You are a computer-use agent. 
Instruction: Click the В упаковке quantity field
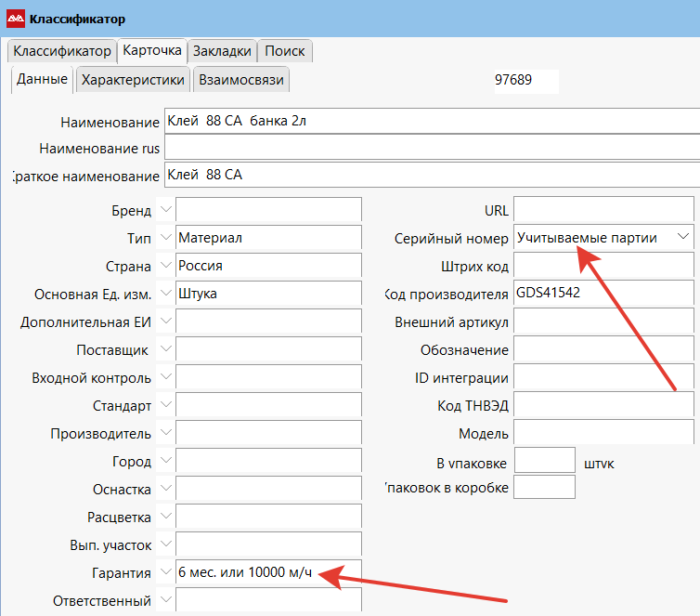click(545, 461)
